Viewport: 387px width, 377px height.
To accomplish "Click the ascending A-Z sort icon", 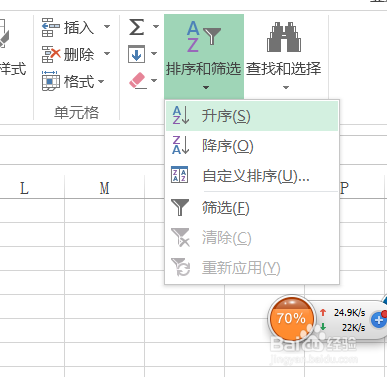I will (181, 115).
